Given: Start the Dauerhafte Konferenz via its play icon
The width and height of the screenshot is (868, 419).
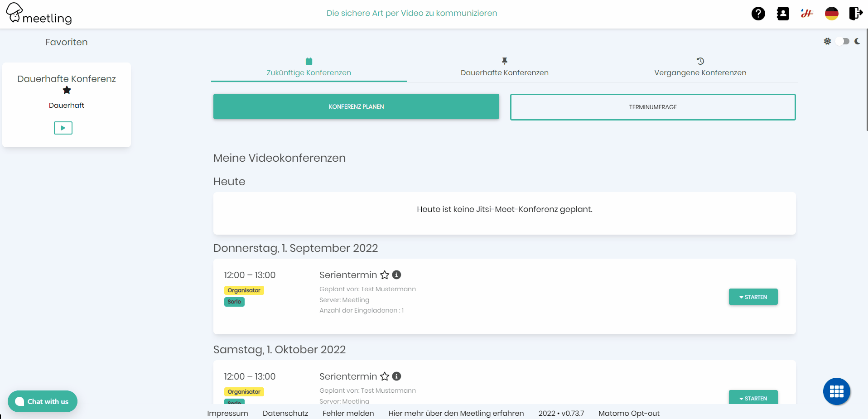Looking at the screenshot, I should (63, 128).
